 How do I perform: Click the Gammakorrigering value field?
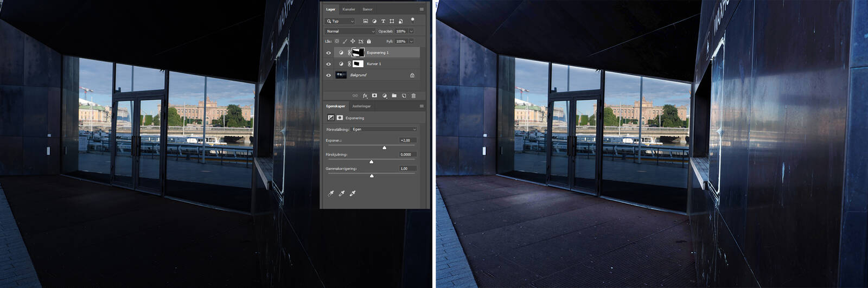point(407,169)
